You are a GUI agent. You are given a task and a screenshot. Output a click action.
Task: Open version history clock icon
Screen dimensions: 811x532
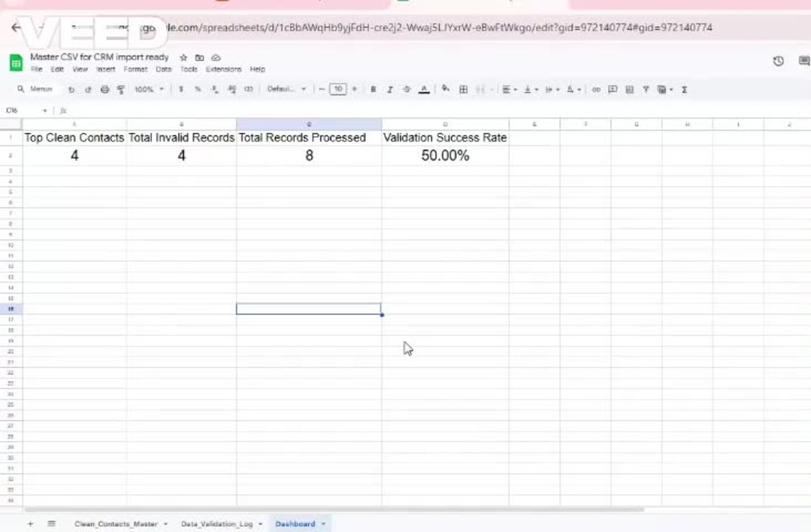[779, 61]
